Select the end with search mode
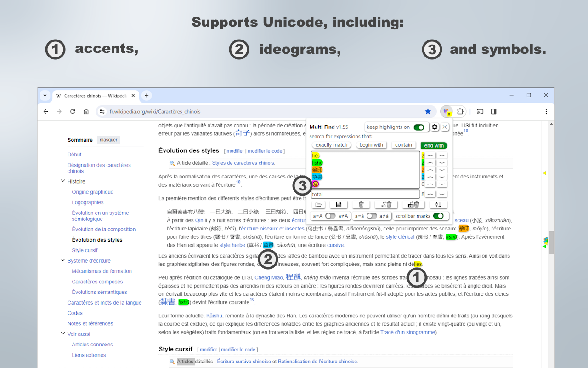This screenshot has width=588, height=368. click(434, 145)
